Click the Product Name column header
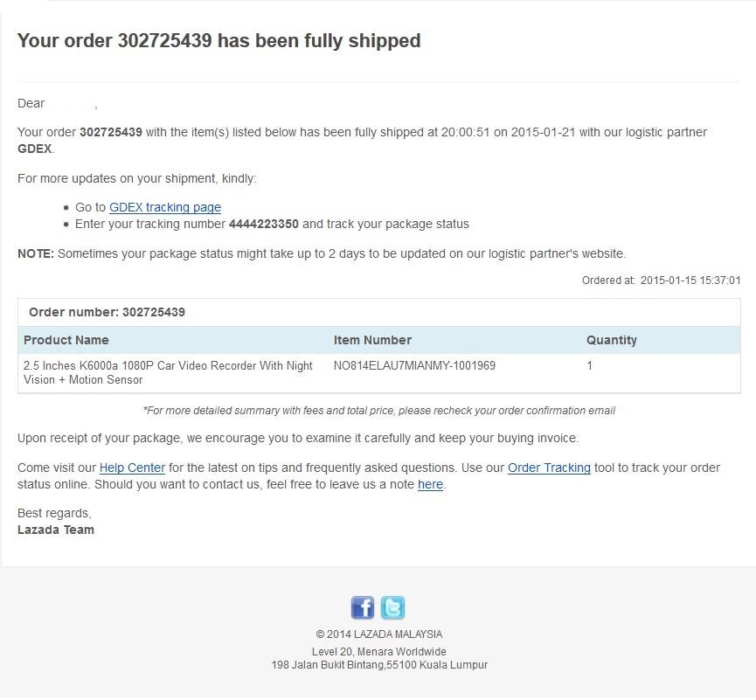This screenshot has height=700, width=756. tap(66, 340)
